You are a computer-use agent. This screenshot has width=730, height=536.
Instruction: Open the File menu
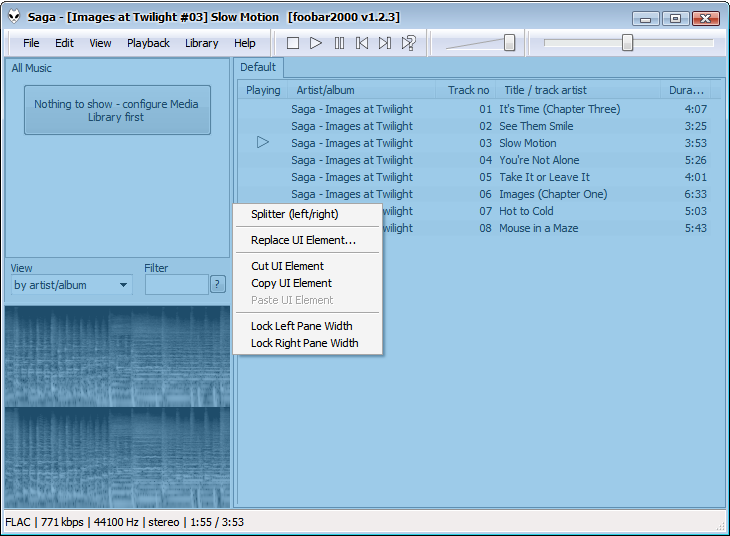[x=31, y=43]
